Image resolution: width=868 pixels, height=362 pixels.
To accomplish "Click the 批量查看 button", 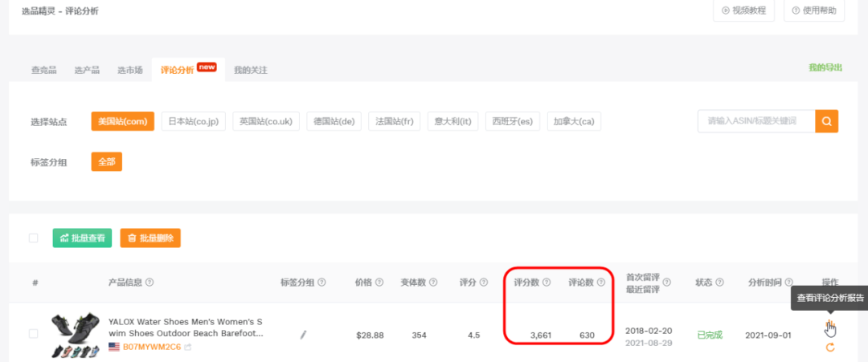I will [83, 238].
